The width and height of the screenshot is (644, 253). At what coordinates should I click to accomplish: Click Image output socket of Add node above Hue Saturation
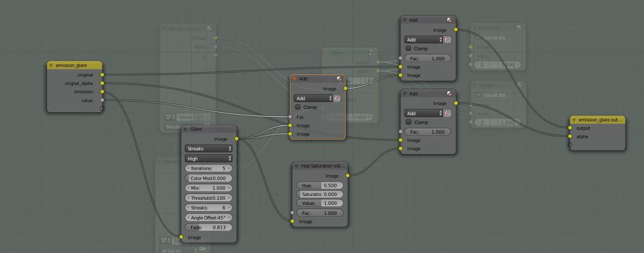point(456,103)
